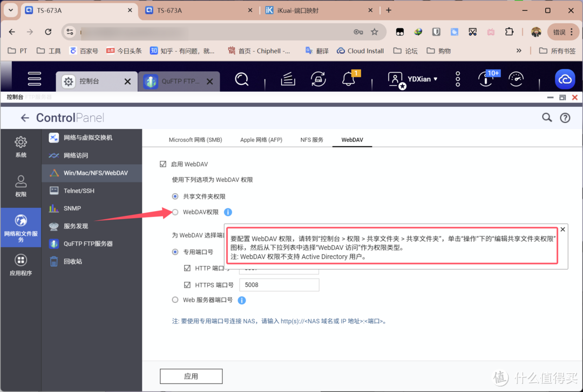Select the WebDAV权限 radio button
583x392 pixels.
click(175, 212)
